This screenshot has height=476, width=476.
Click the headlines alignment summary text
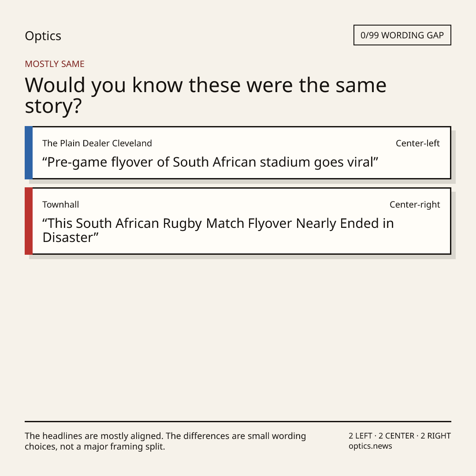[x=165, y=441]
